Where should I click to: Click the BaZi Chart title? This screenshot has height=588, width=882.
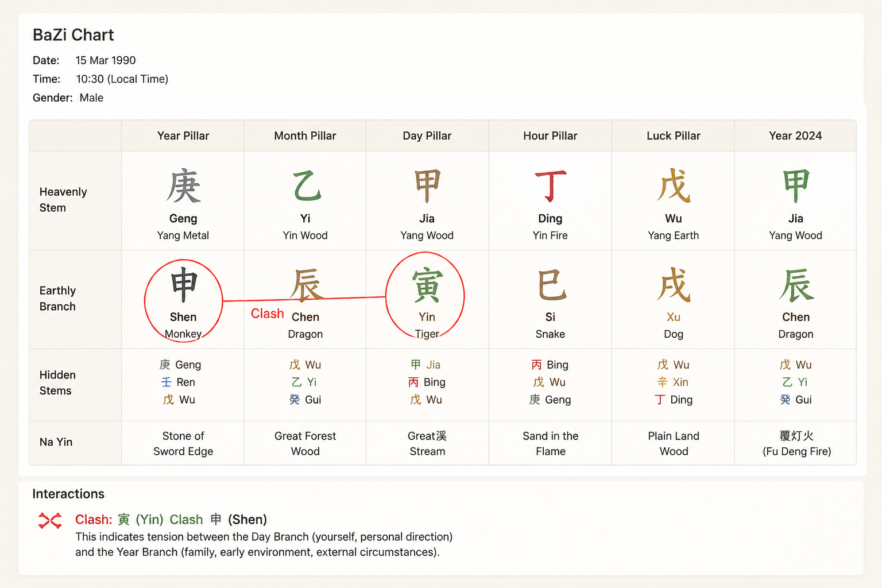(73, 35)
